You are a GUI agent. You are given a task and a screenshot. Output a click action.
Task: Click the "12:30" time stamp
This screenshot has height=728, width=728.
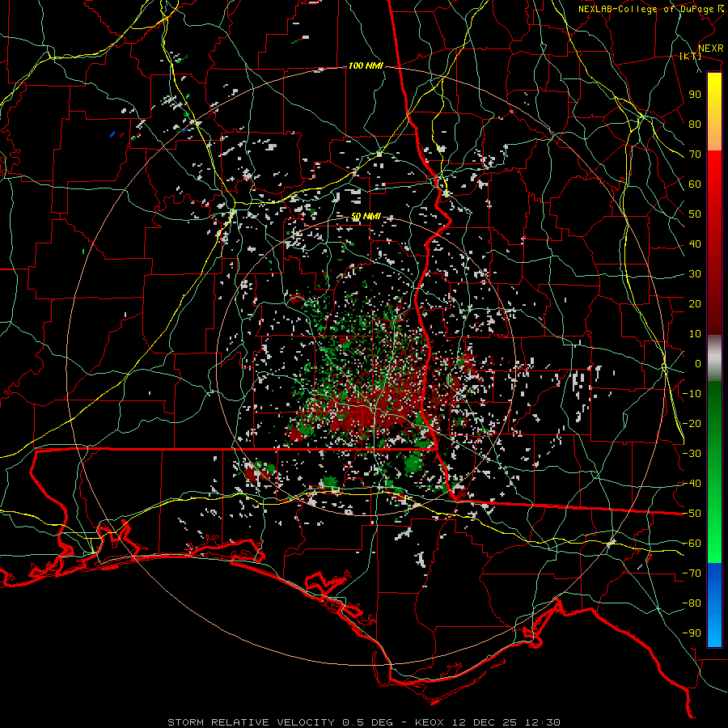[542, 722]
